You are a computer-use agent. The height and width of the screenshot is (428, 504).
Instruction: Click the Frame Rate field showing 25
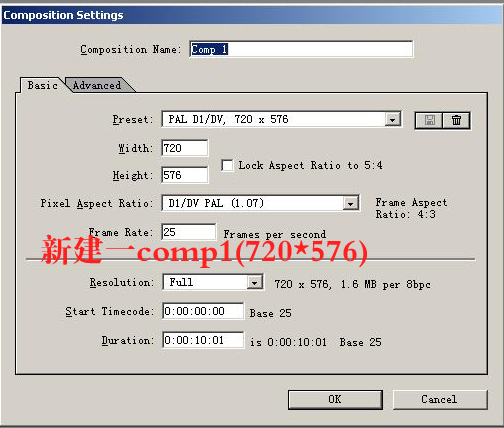click(189, 232)
